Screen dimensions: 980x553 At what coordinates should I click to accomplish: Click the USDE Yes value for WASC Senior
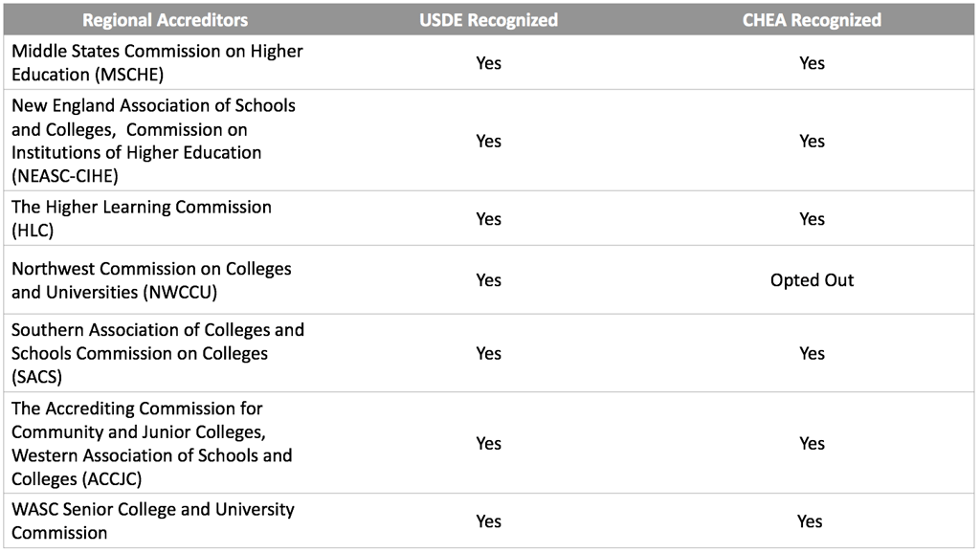pos(488,521)
